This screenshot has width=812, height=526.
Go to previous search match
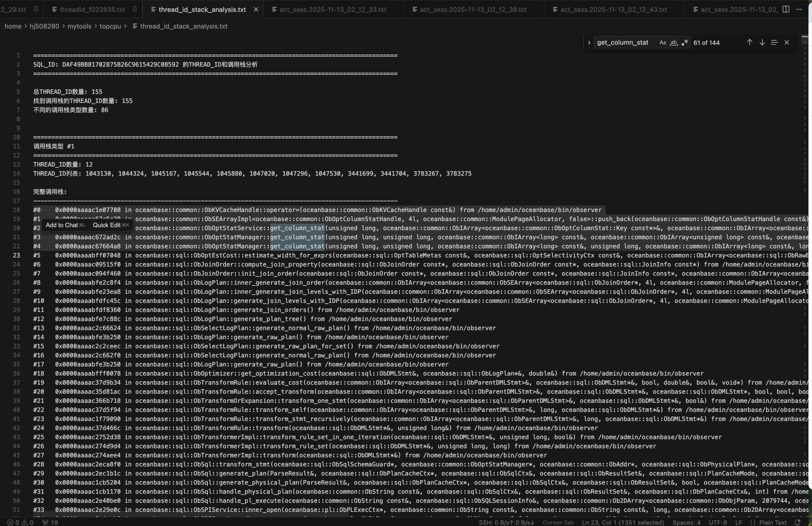pos(749,43)
